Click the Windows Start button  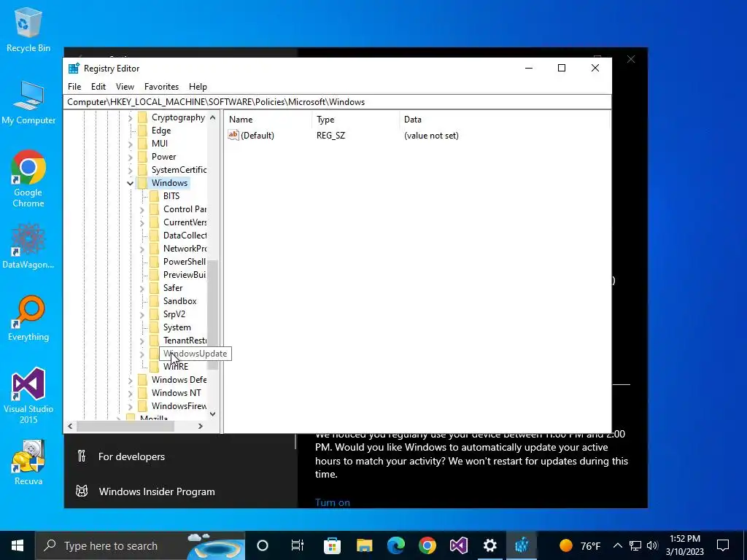(x=18, y=545)
